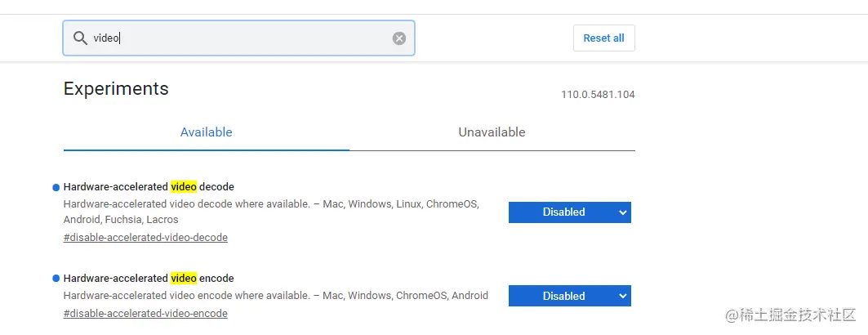Select the "Hardware-accelerated video encode" title

pos(149,279)
